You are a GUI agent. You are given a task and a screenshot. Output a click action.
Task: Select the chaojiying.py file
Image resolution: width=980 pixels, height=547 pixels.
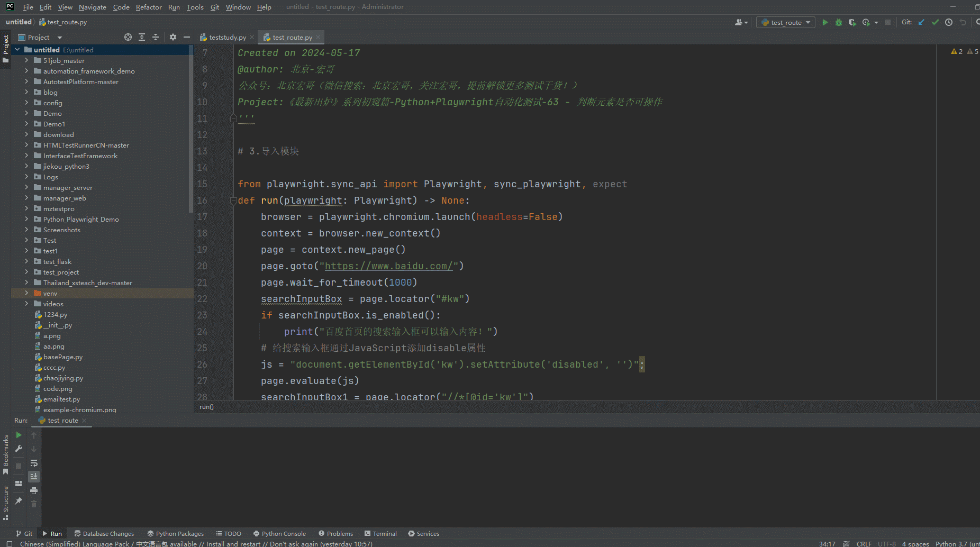point(63,378)
